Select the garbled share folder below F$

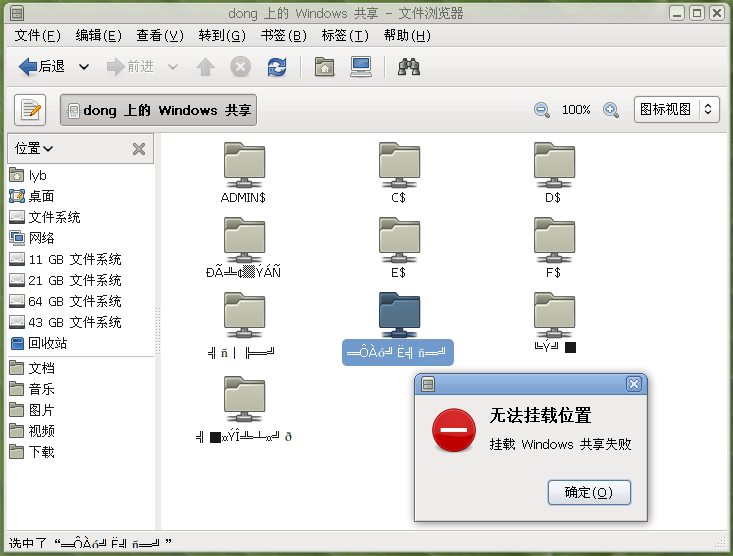click(554, 315)
